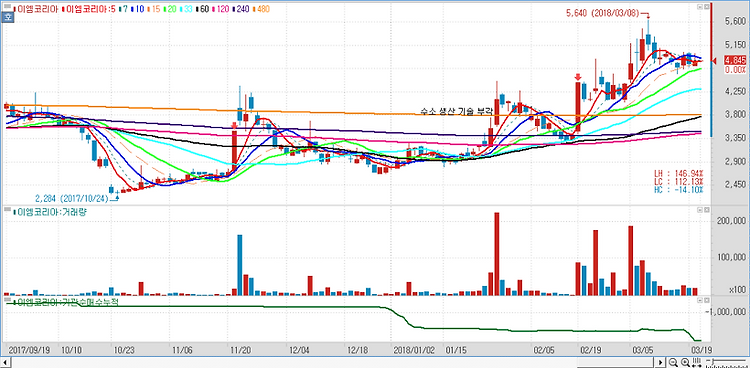The image size is (750, 368).
Task: Click the 3,800 price axis label
Action: 736,114
